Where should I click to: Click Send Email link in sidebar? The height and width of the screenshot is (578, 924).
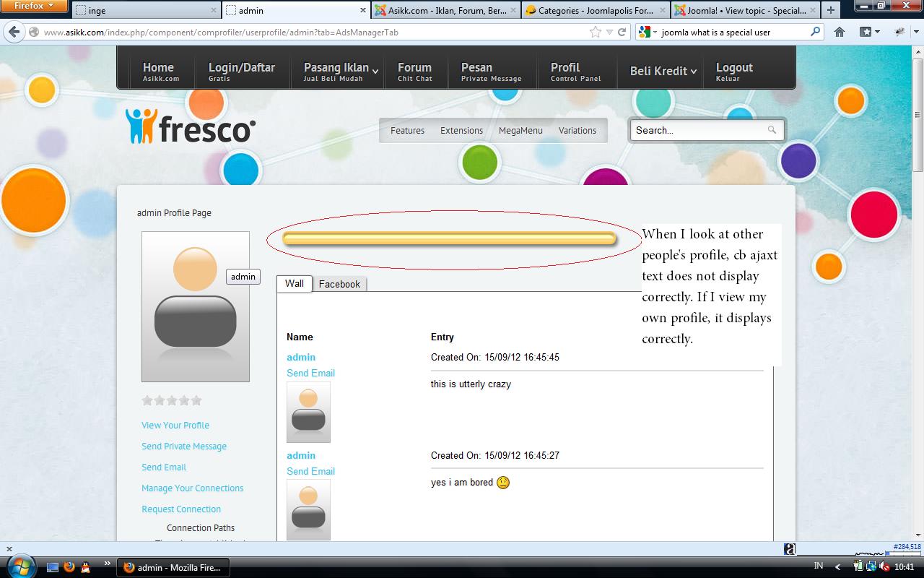click(164, 467)
